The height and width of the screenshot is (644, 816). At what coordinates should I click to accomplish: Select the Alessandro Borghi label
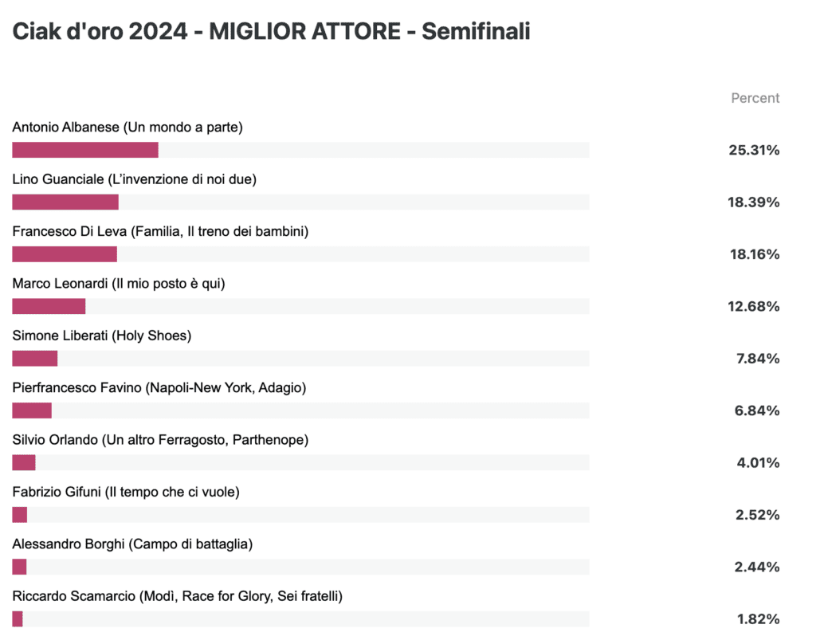(x=133, y=544)
